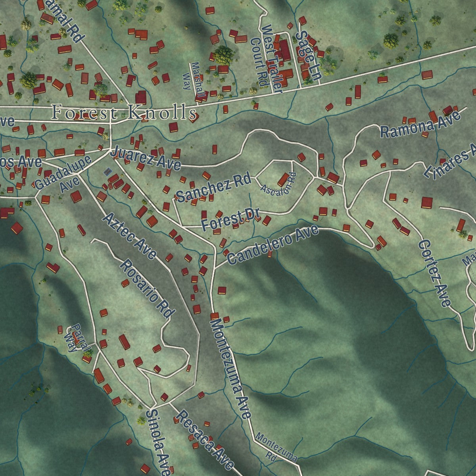
Task: Click the West Trailer Court Rd label
Action: point(267,58)
